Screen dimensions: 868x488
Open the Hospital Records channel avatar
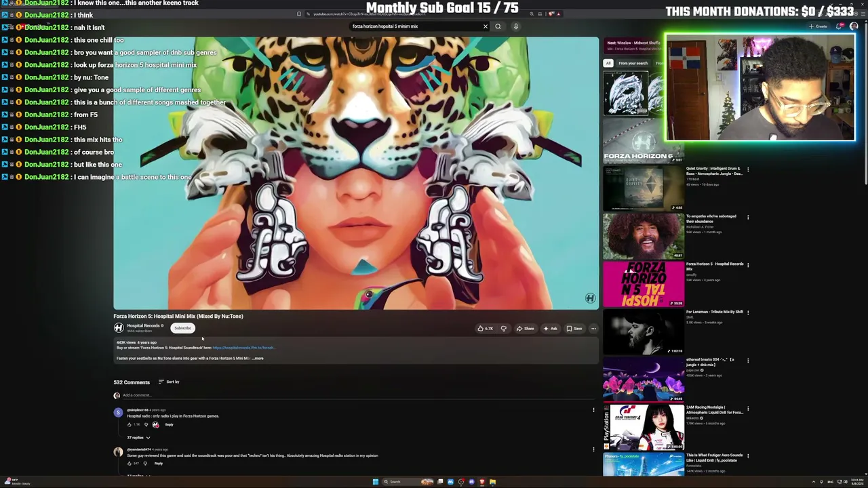(119, 328)
